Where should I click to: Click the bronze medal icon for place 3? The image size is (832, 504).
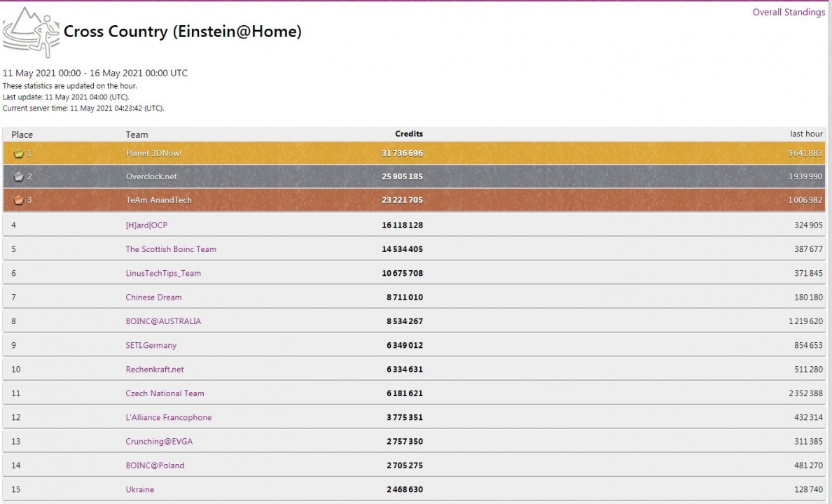(x=19, y=200)
